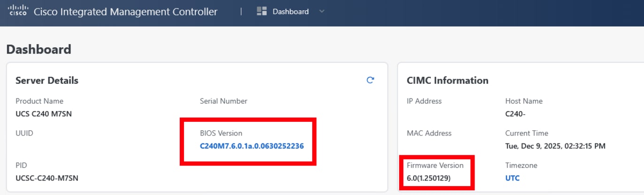Click the MAC Address label
Image resolution: width=644 pixels, height=195 pixels.
coord(429,133)
